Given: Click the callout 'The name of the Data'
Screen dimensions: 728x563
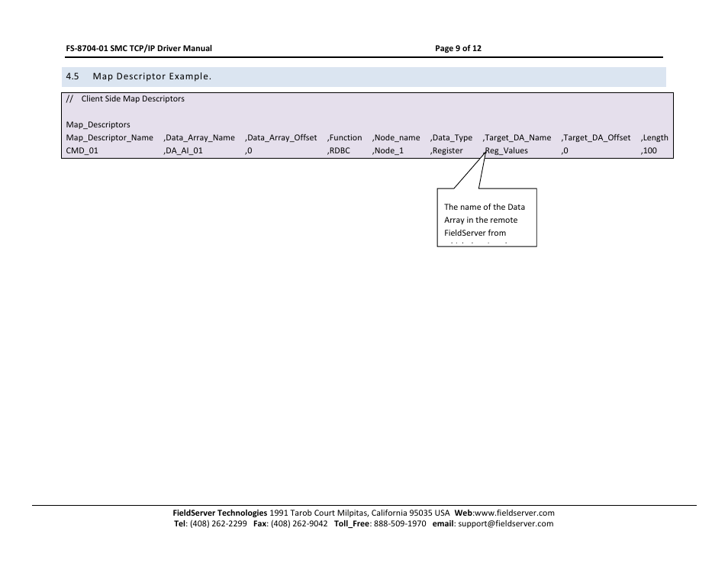Looking at the screenshot, I should coord(485,207).
